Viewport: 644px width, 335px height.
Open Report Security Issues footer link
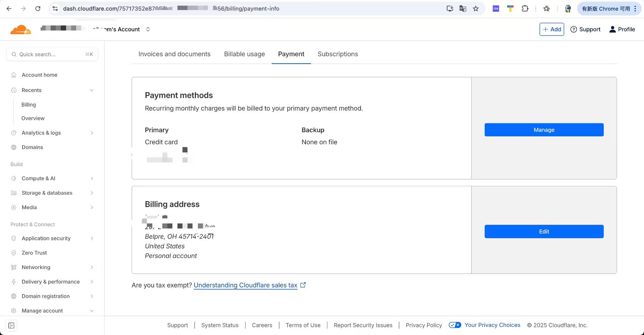pyautogui.click(x=363, y=325)
